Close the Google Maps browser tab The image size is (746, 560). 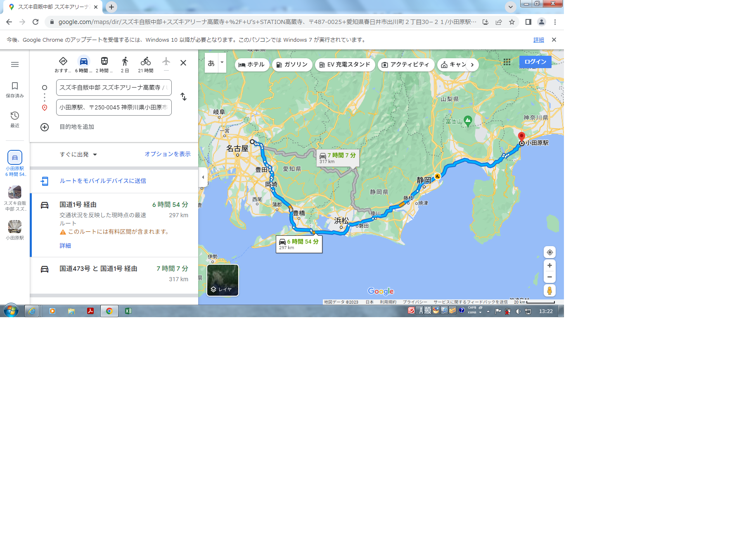pyautogui.click(x=96, y=7)
